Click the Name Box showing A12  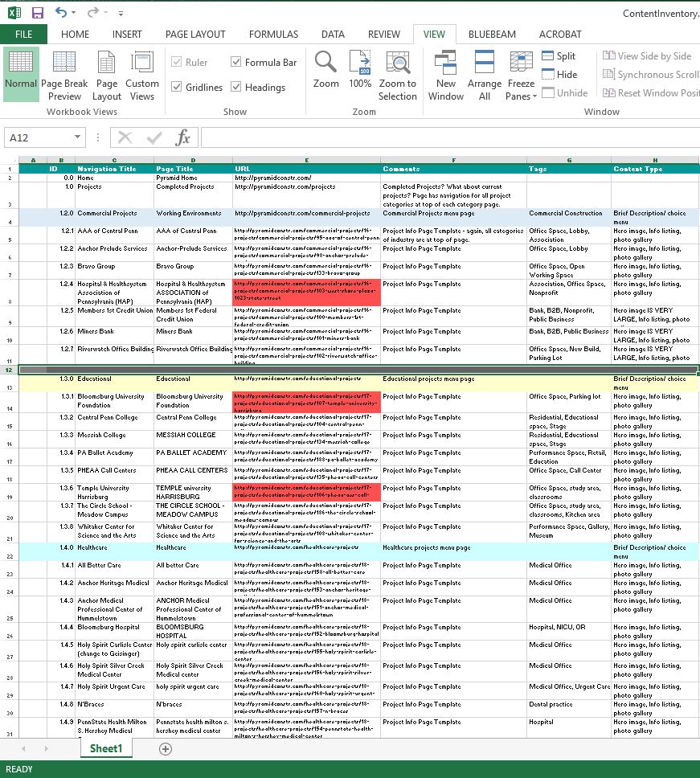coord(38,137)
